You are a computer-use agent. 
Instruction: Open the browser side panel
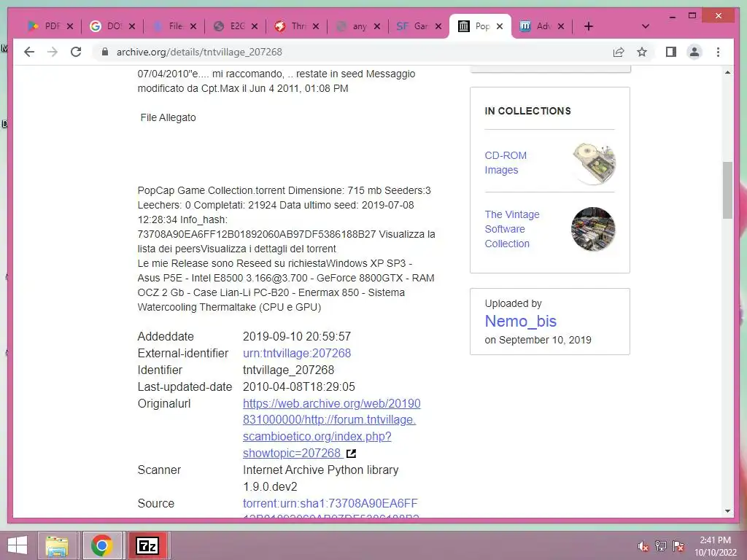click(x=671, y=52)
